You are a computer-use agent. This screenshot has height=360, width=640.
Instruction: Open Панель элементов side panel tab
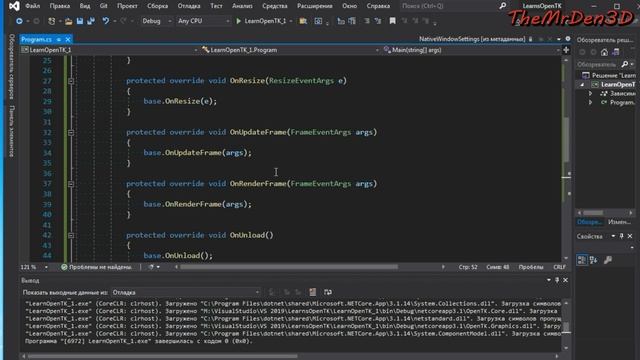[x=11, y=131]
